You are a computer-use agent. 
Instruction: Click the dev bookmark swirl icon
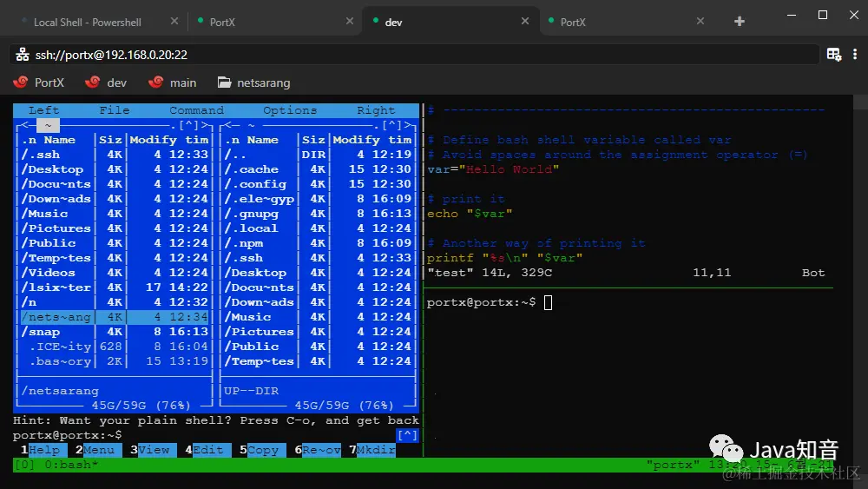tap(93, 82)
